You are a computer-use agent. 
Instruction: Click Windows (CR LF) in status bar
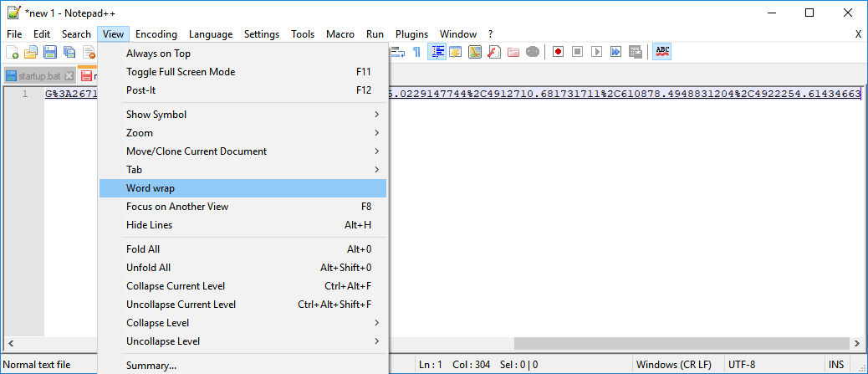[674, 365]
